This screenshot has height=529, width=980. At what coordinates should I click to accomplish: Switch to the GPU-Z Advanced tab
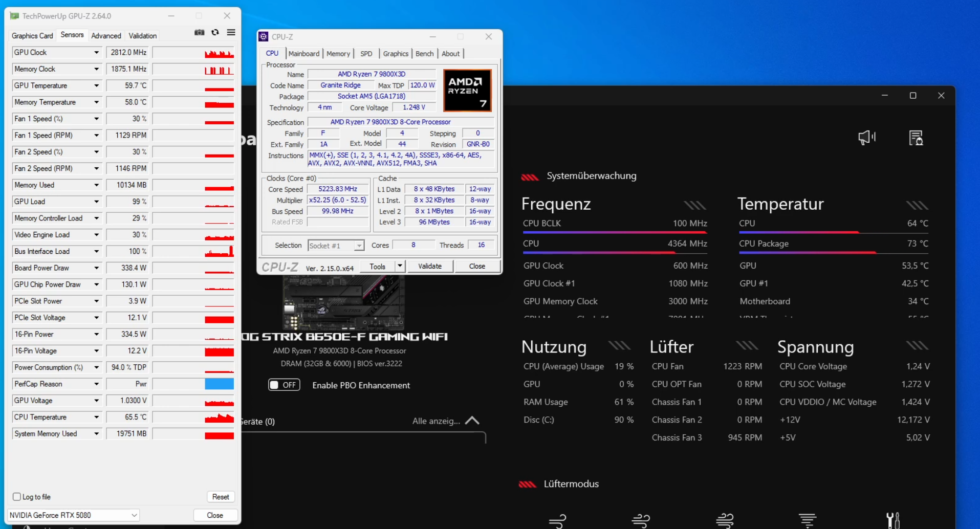pyautogui.click(x=106, y=36)
